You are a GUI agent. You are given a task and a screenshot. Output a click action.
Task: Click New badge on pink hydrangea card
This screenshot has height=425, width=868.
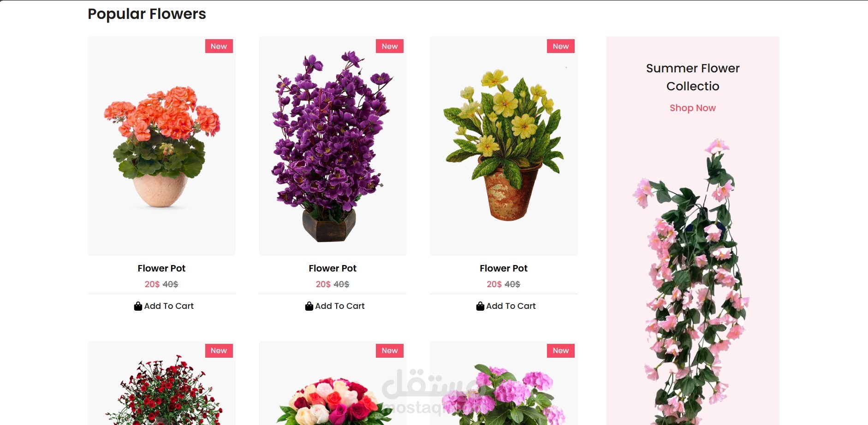point(561,351)
